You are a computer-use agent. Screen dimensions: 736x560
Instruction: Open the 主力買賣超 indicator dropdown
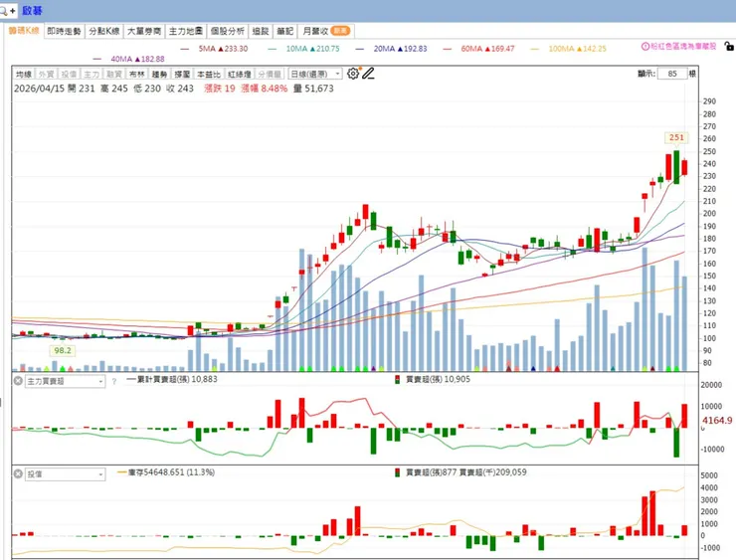point(65,381)
